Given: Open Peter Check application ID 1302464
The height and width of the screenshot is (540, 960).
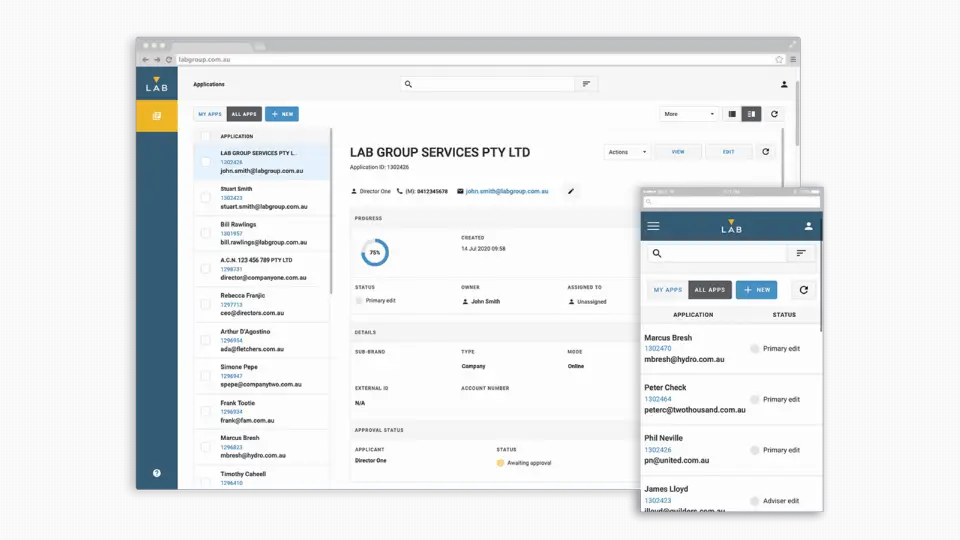Looking at the screenshot, I should (x=658, y=399).
